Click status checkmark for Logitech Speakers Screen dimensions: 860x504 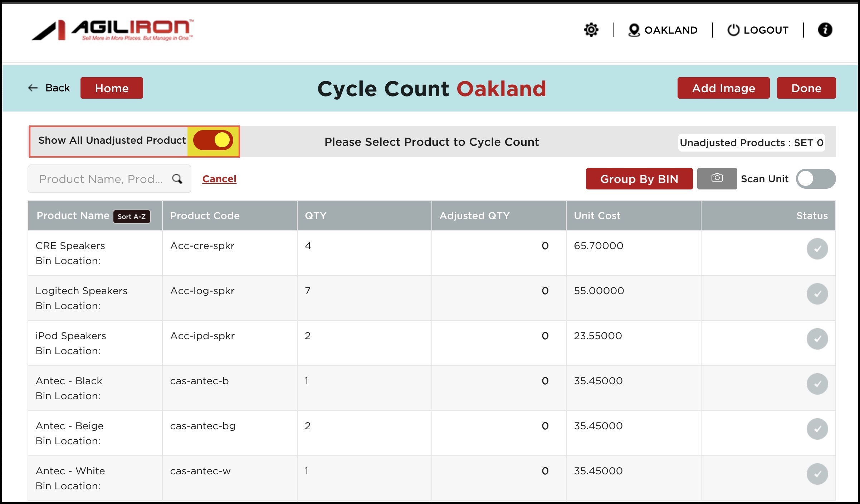pyautogui.click(x=817, y=294)
